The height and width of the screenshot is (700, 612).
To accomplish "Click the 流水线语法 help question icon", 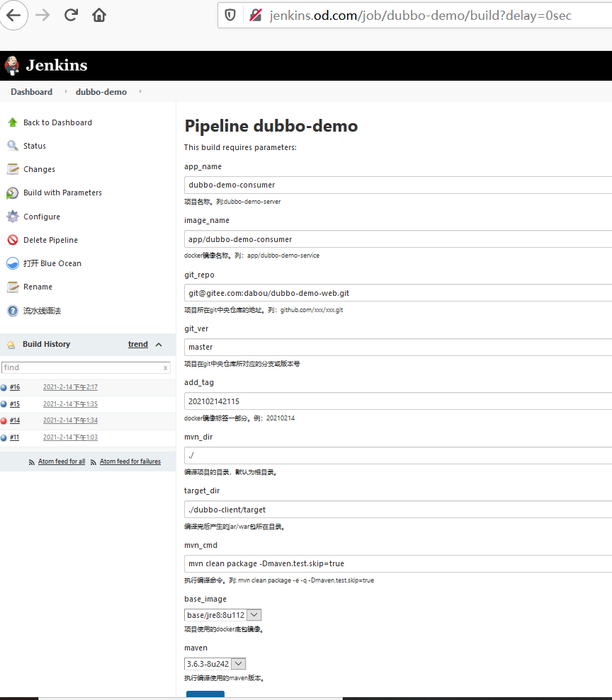I will 13,311.
